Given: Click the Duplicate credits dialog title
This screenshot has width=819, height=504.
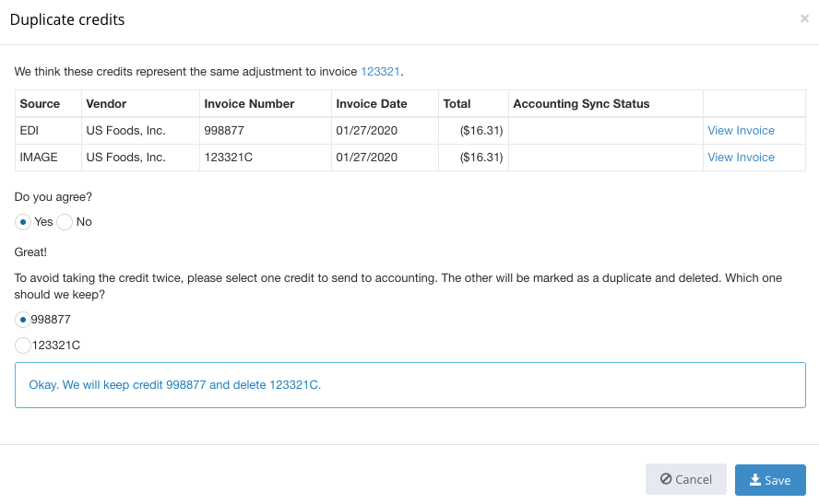Looking at the screenshot, I should pos(67,19).
